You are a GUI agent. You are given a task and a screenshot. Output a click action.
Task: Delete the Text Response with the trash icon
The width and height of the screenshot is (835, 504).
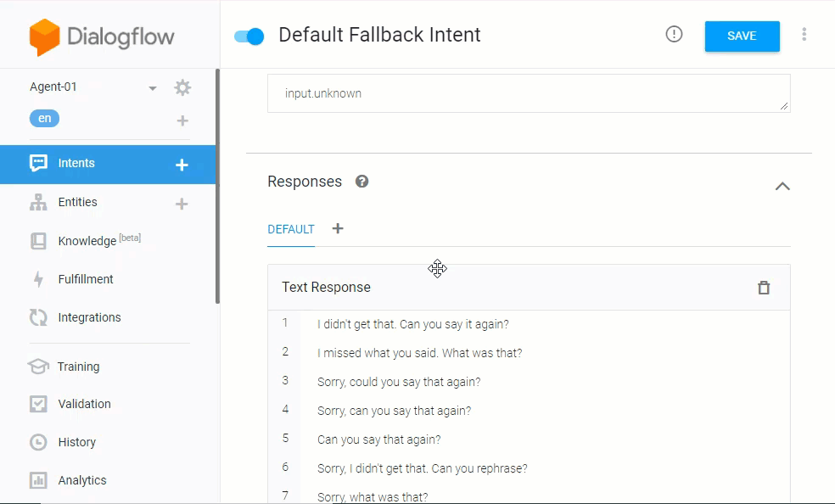[763, 288]
